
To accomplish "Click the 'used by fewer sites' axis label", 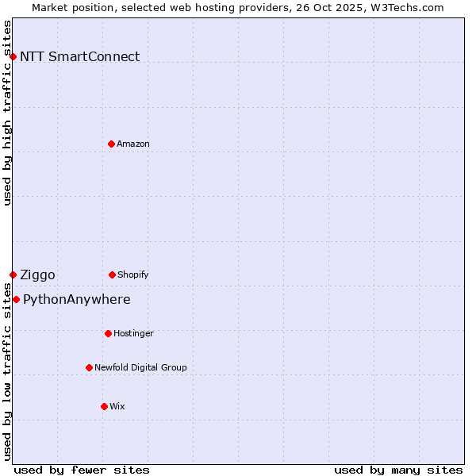I will (x=82, y=470).
